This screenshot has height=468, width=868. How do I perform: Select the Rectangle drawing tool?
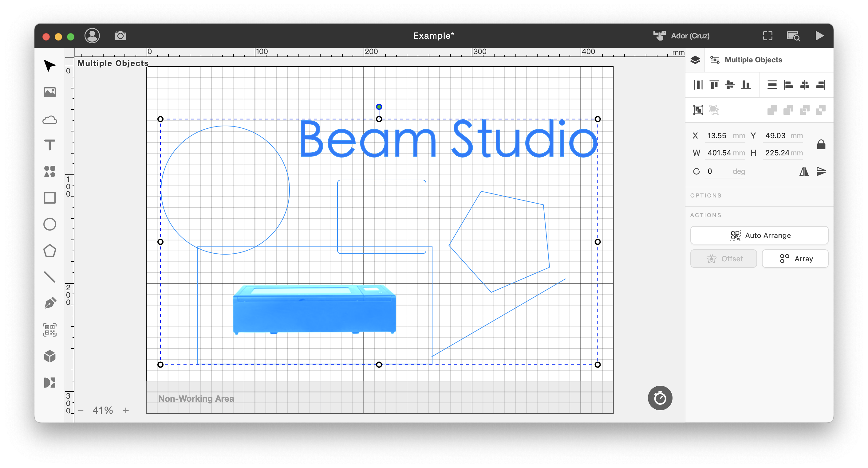pyautogui.click(x=49, y=198)
